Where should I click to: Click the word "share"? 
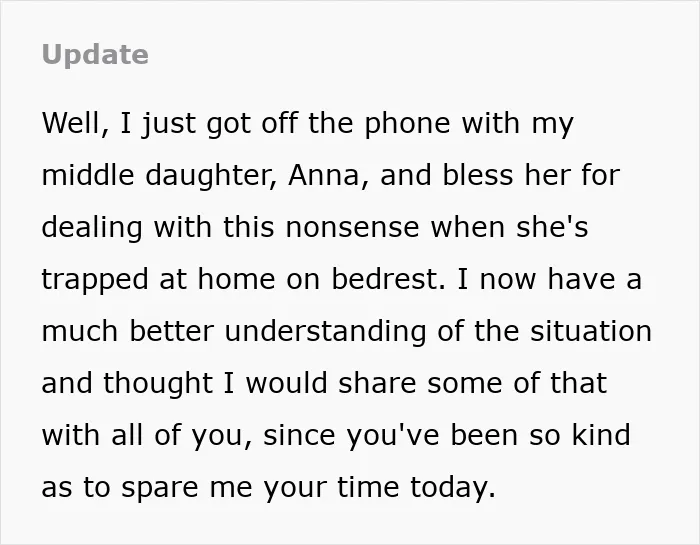tap(377, 383)
